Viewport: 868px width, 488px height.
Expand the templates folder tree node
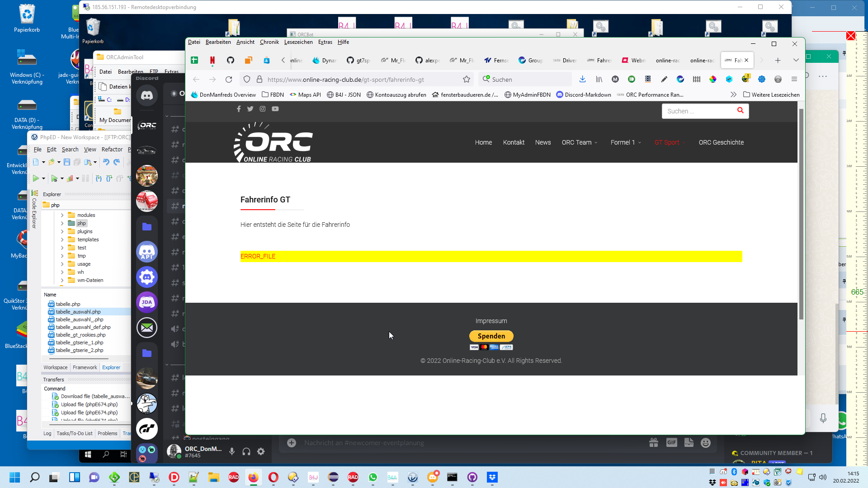coord(62,239)
